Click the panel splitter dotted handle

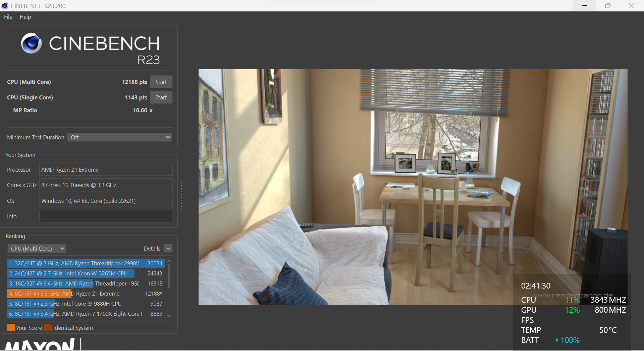click(x=181, y=196)
